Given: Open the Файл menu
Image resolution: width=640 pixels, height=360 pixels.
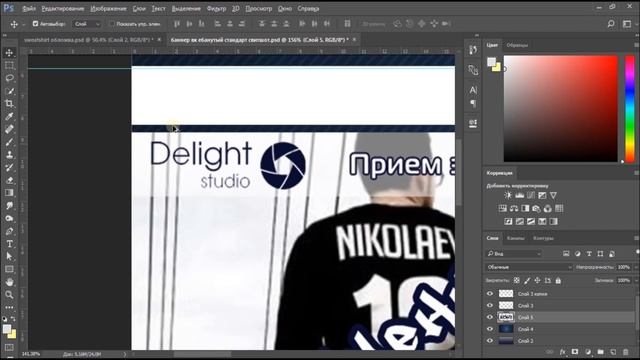Looking at the screenshot, I should (x=29, y=8).
